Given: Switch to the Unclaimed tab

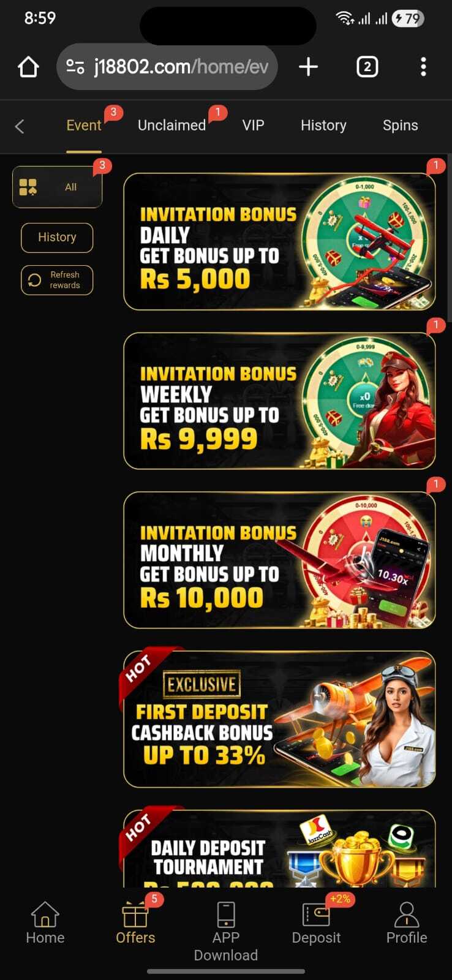Looking at the screenshot, I should (172, 126).
